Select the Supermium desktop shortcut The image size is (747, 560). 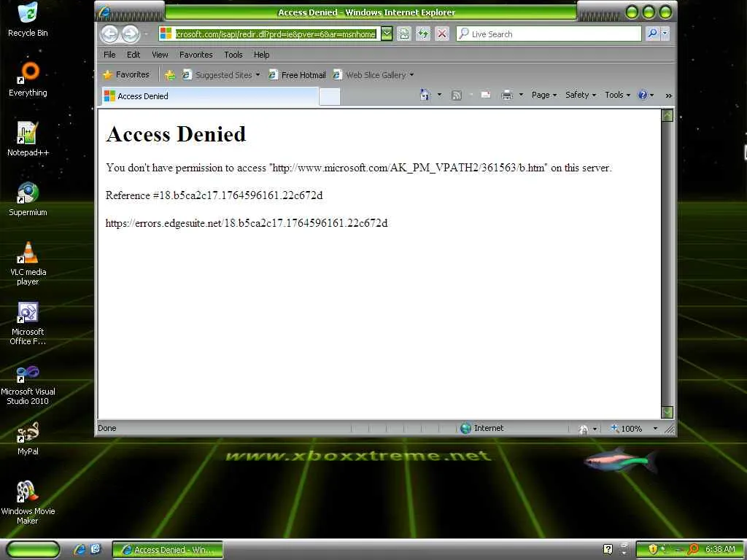(28, 198)
